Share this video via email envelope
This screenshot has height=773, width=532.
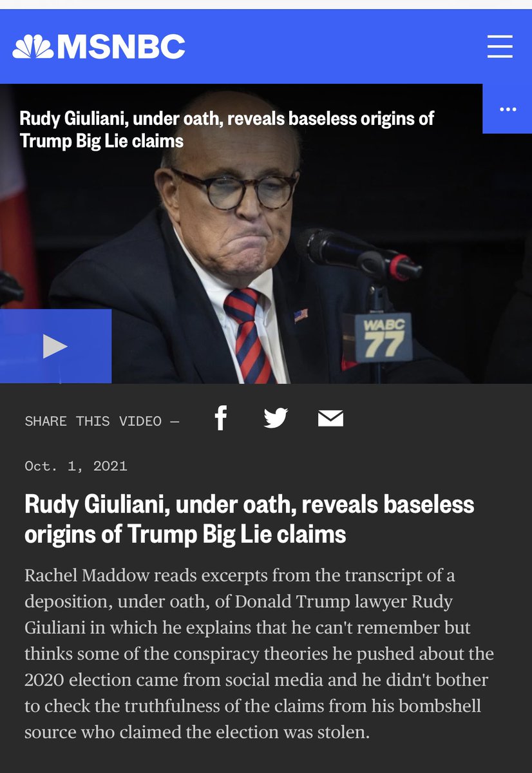330,419
